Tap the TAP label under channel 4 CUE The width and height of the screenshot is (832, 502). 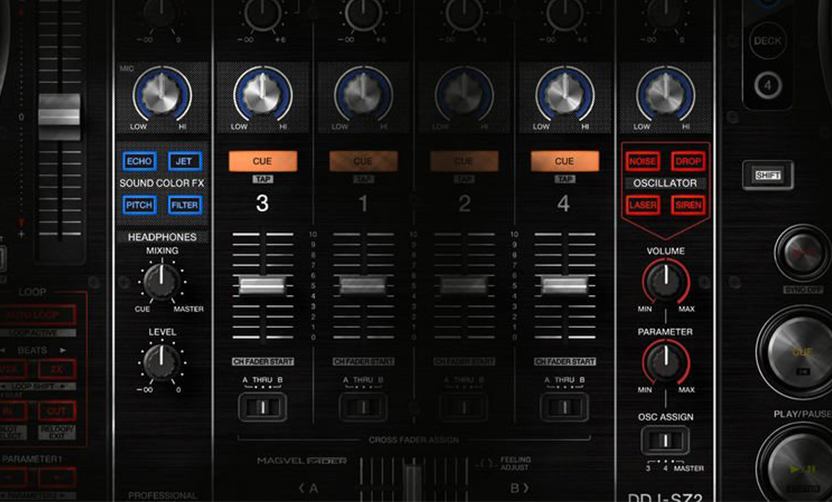click(x=565, y=179)
